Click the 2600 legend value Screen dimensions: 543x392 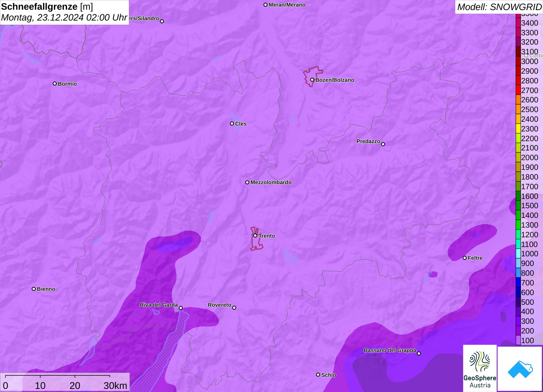(530, 100)
